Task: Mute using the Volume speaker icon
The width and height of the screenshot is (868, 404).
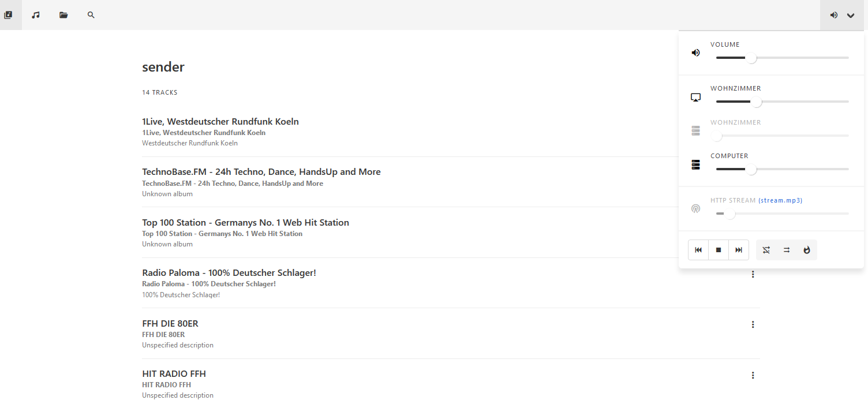Action: 696,53
